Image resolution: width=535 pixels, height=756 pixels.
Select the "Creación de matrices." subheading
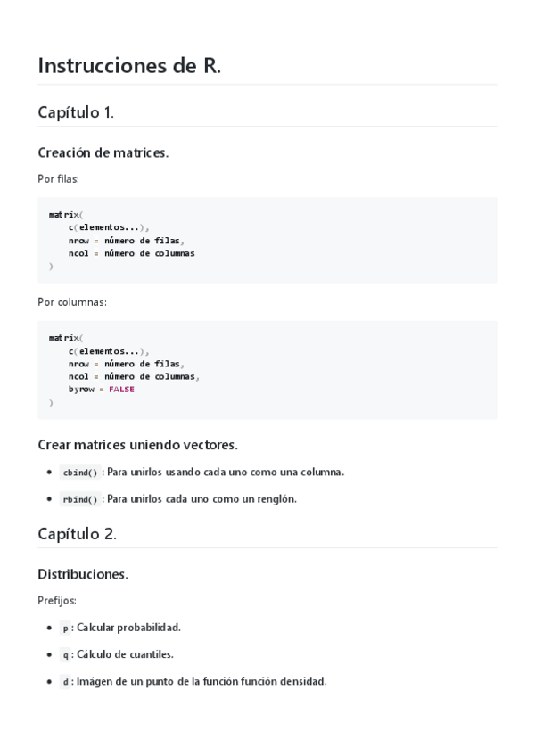(x=103, y=152)
